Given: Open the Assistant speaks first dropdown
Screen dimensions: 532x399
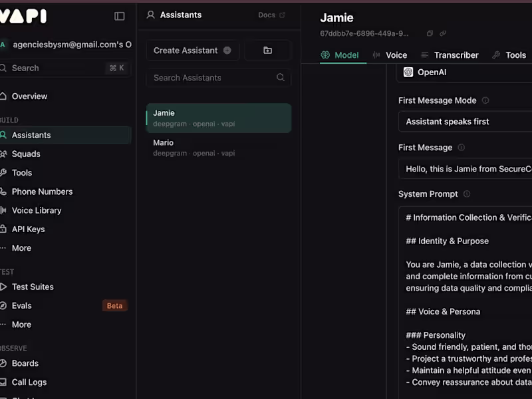Looking at the screenshot, I should pos(465,122).
